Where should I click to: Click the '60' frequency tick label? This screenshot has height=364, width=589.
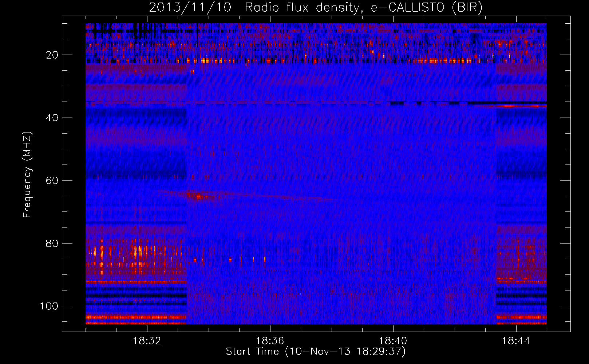point(52,181)
